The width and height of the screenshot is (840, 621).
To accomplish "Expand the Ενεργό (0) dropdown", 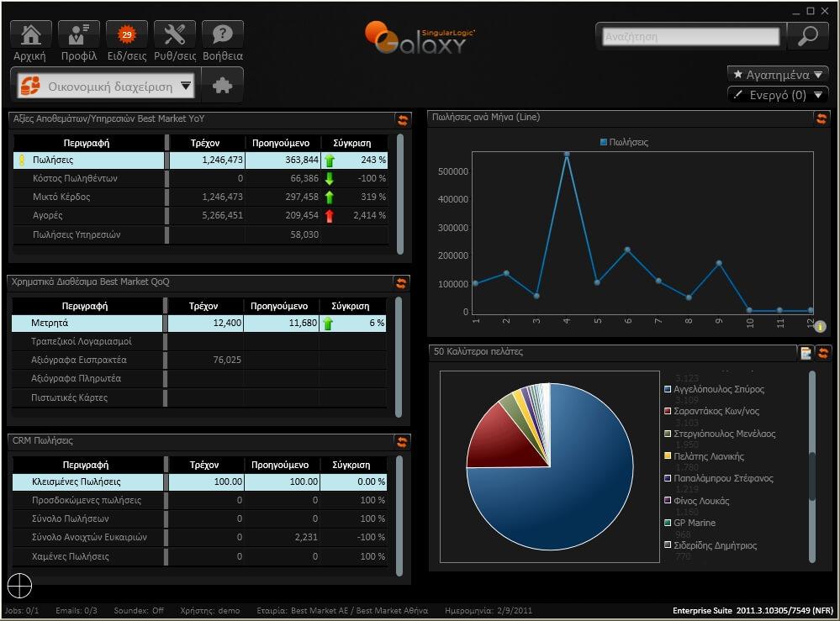I will (x=778, y=95).
